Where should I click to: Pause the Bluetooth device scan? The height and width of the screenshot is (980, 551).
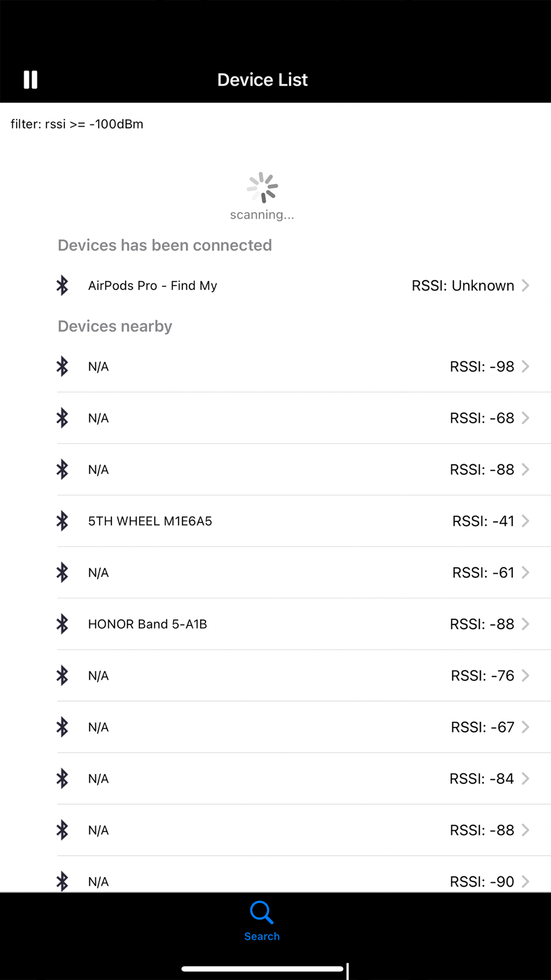(31, 80)
